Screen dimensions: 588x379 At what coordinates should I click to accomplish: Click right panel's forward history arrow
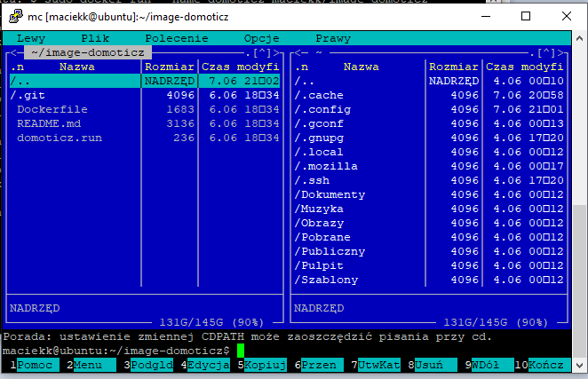(566, 52)
